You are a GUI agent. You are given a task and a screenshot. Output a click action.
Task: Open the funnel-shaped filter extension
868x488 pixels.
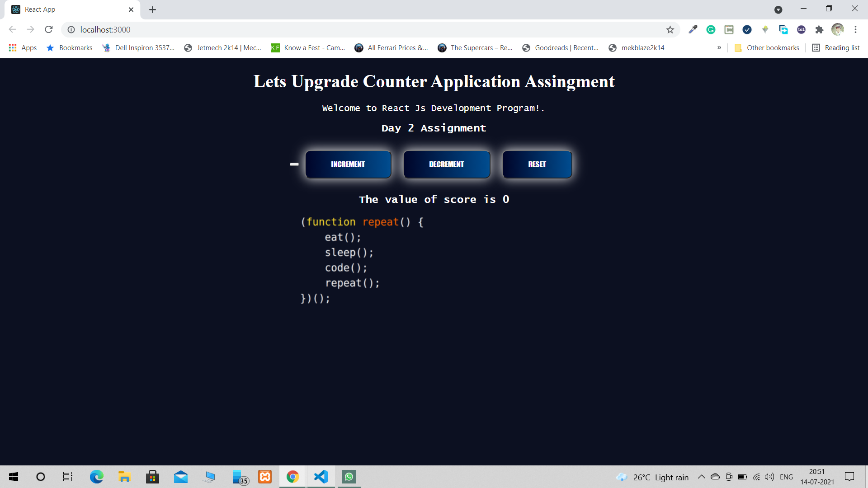coord(765,29)
